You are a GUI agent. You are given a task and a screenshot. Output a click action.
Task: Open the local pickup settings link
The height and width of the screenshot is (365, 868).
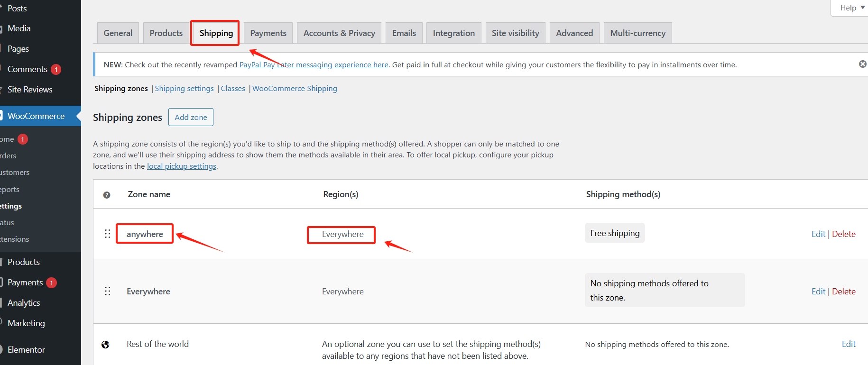click(182, 166)
